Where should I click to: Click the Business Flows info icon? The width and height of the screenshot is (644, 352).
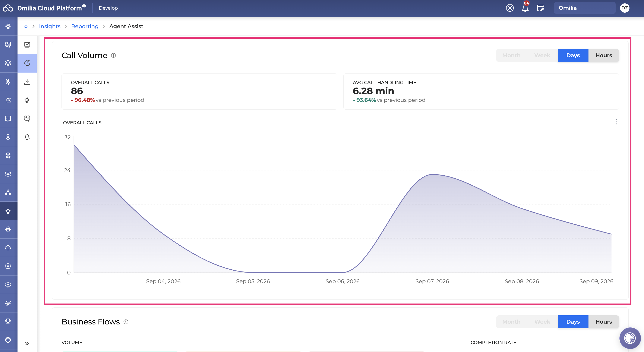(x=126, y=322)
